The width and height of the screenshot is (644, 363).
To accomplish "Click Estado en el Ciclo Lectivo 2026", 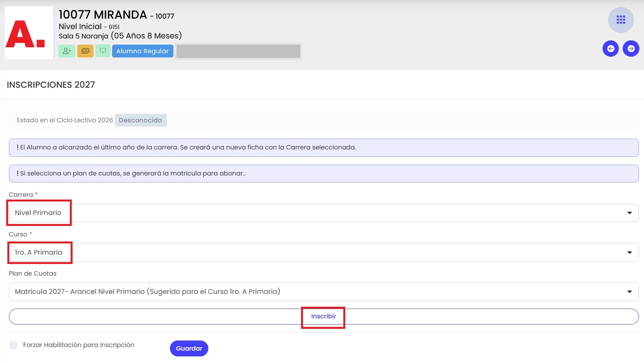I will (65, 120).
